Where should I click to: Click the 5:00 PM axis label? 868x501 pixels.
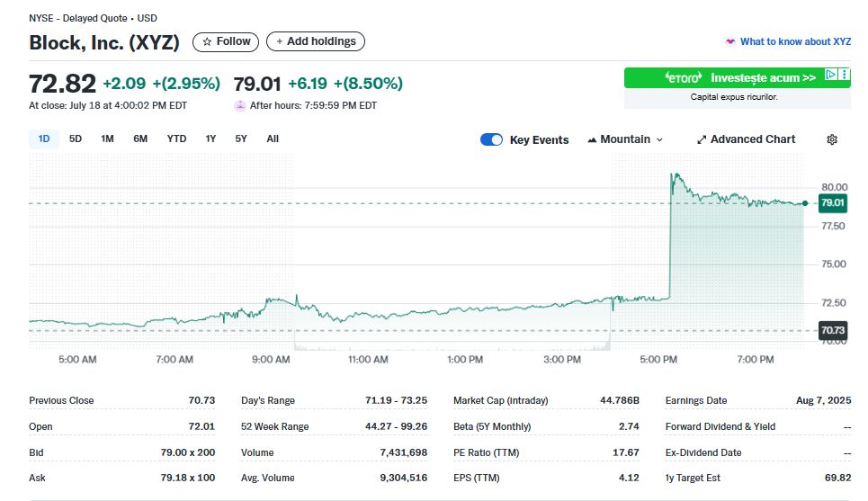[x=658, y=359]
